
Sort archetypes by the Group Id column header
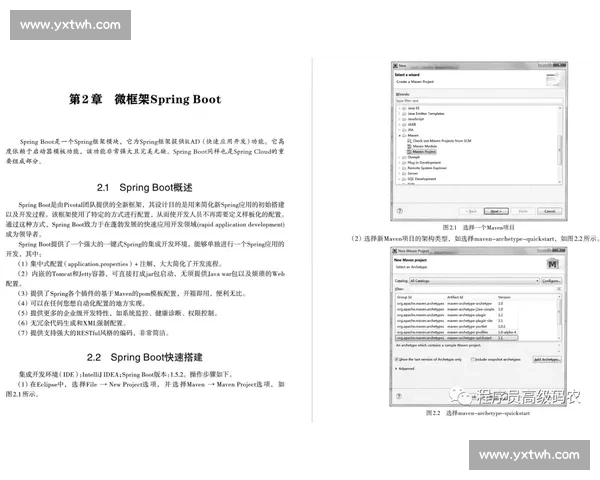pos(421,297)
